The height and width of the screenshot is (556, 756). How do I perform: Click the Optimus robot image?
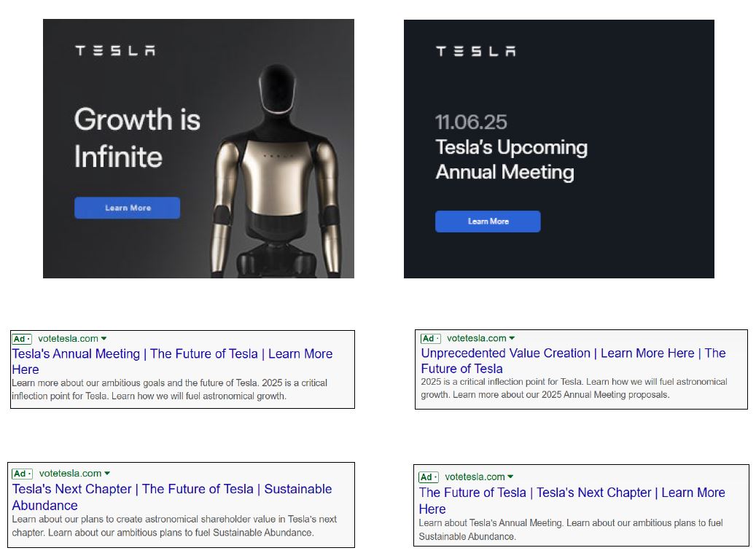pyautogui.click(x=277, y=168)
